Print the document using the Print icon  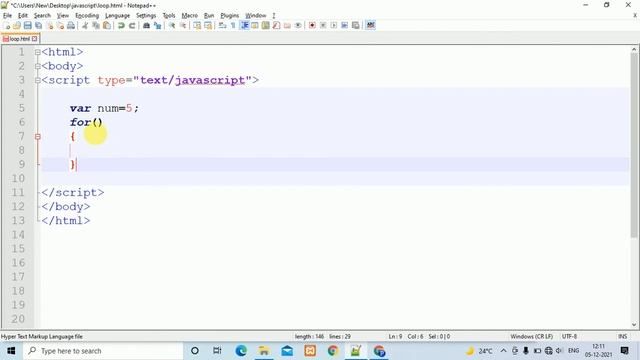coord(71,25)
